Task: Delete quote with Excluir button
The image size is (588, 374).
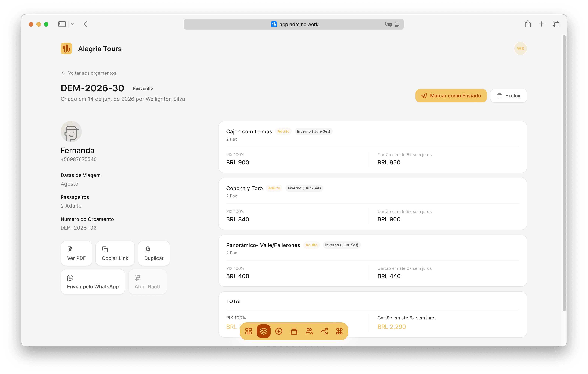Action: pyautogui.click(x=508, y=95)
